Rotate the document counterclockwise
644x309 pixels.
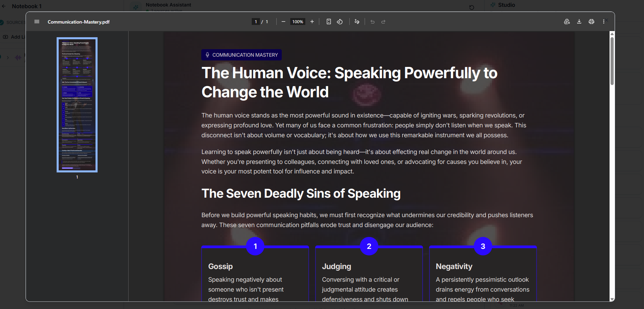pos(340,22)
